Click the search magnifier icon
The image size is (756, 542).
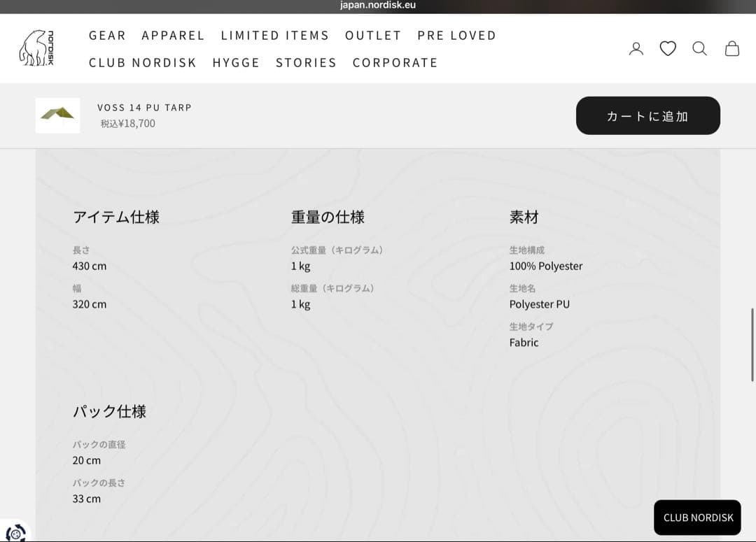699,48
